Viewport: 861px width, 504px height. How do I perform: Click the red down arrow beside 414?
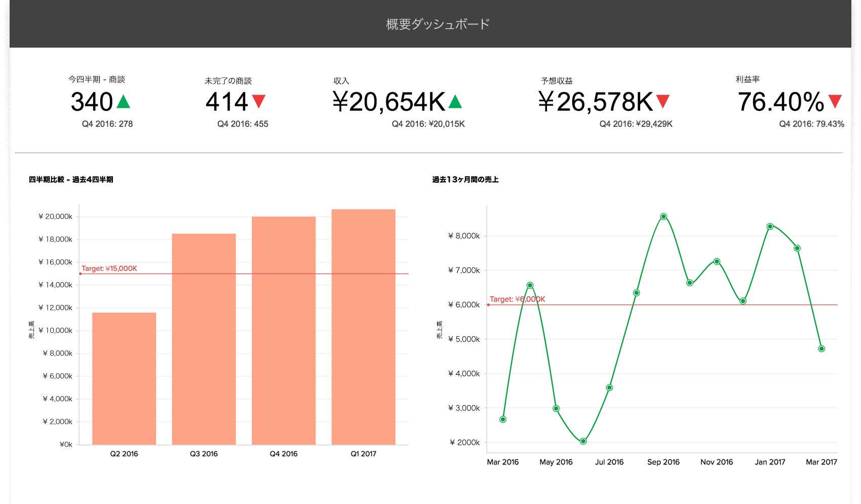[x=259, y=102]
